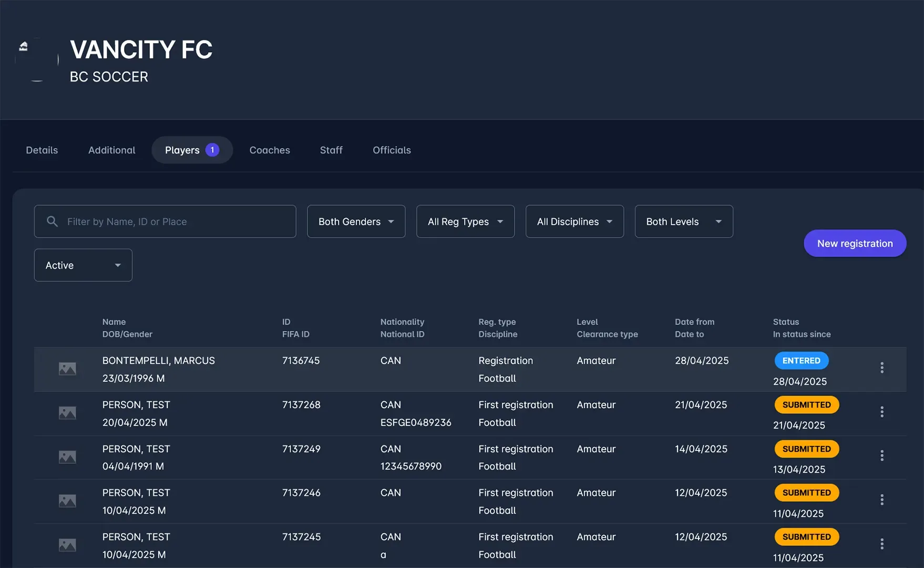This screenshot has height=568, width=924.
Task: Switch to the Coaches tab
Action: (x=270, y=150)
